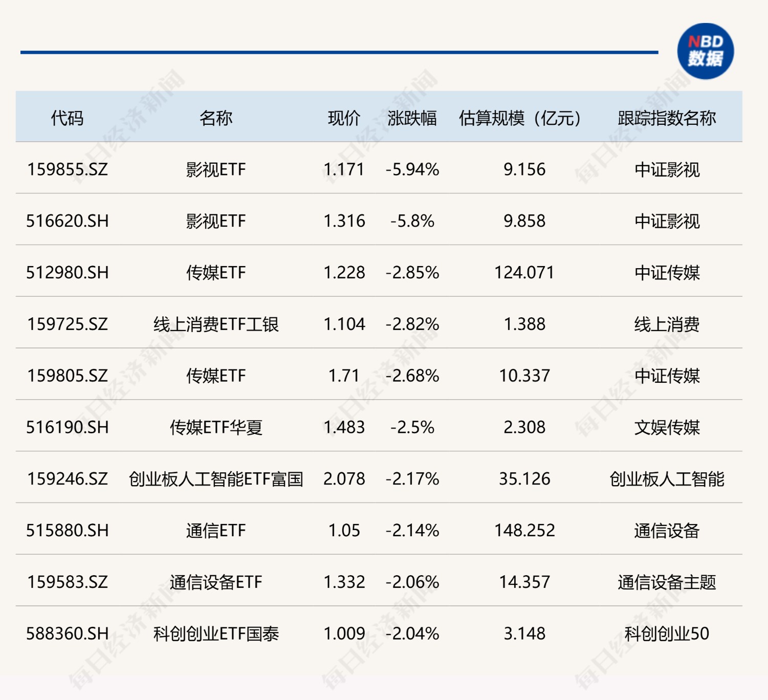Click the 科创创业ETF国泰 name cell

pos(216,634)
